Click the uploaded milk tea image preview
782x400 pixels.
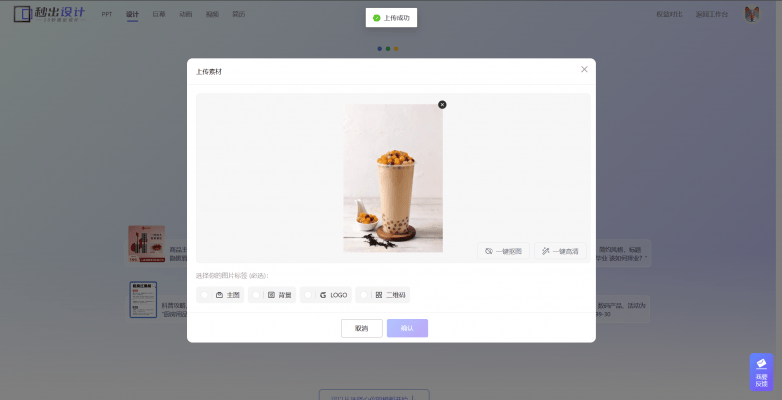(393, 178)
